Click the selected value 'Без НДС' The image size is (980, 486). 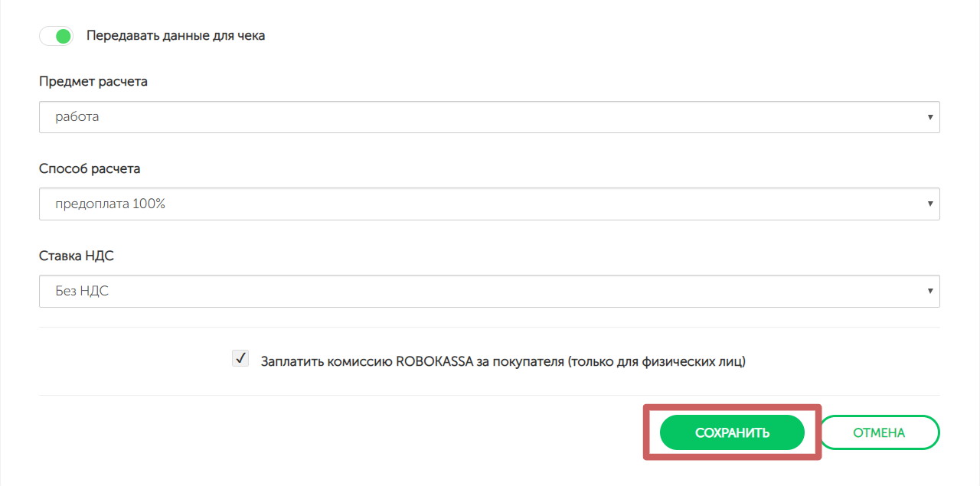pos(82,291)
